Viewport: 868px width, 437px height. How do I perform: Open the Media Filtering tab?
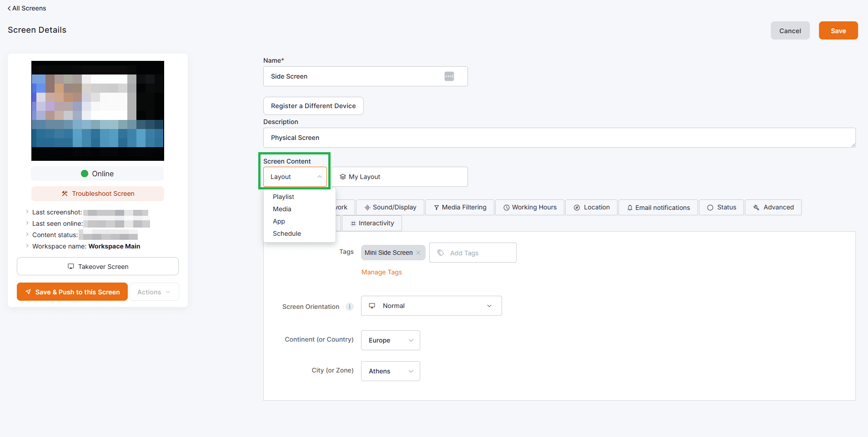coord(460,208)
